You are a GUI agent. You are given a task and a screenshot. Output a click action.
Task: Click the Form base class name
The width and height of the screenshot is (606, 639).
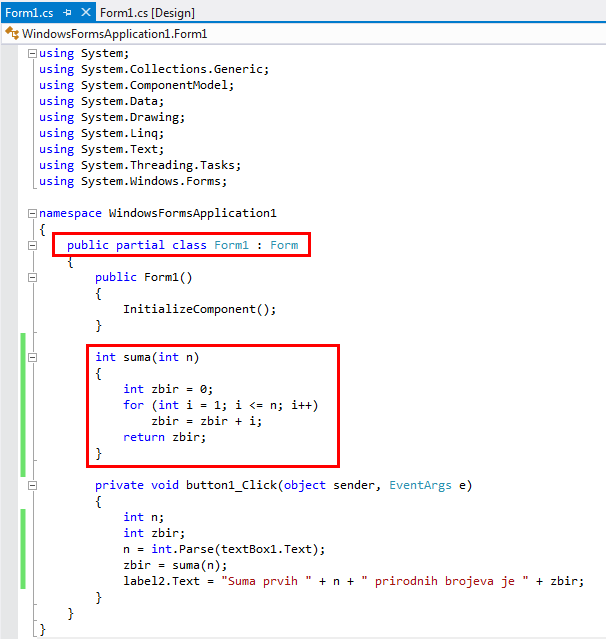click(284, 245)
